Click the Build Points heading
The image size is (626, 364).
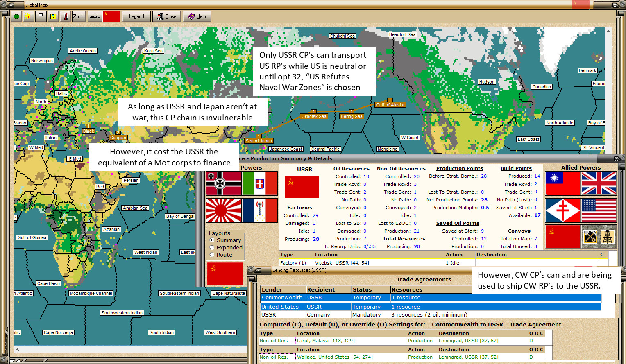516,168
